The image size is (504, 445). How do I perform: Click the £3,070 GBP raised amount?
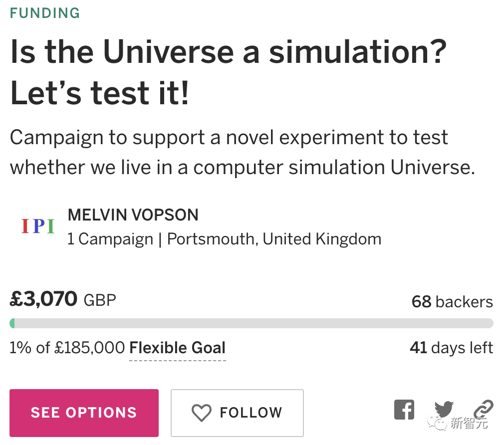63,299
